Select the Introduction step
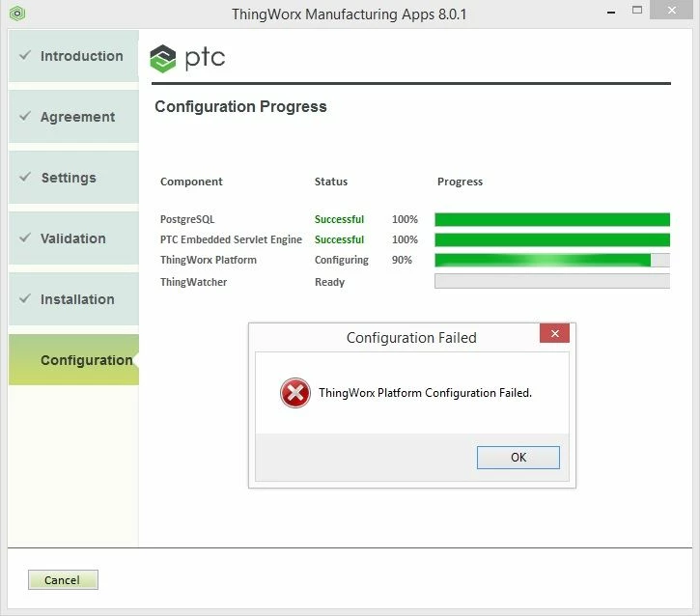This screenshot has height=616, width=700. (73, 56)
